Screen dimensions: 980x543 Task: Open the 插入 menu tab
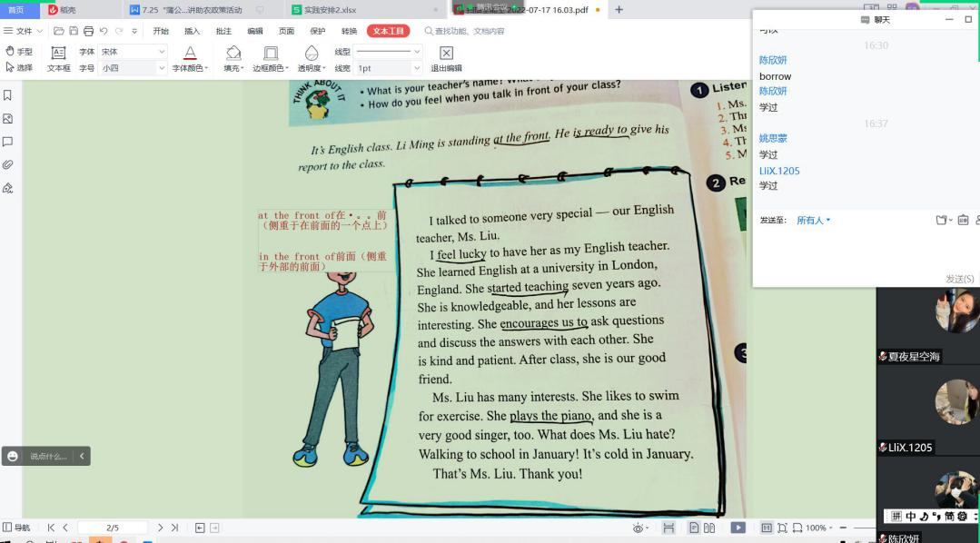coord(192,31)
